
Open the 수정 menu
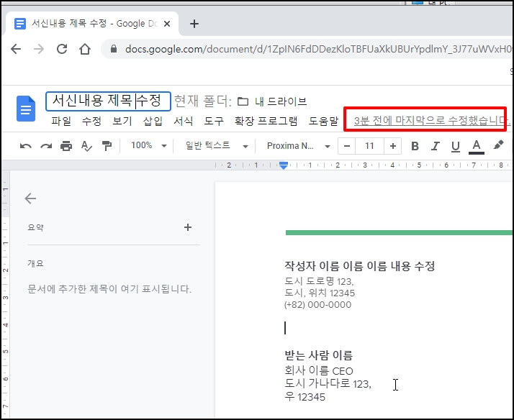point(91,121)
